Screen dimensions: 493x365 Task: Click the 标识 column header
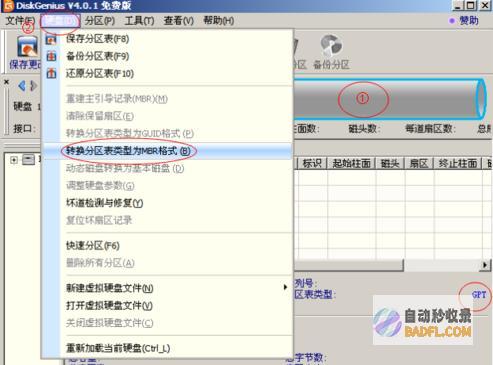(x=312, y=163)
